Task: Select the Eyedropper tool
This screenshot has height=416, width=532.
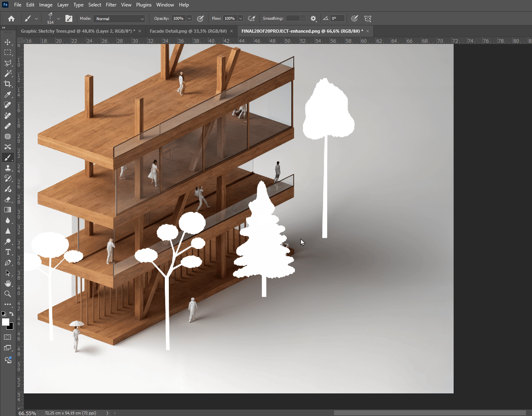Action: click(x=8, y=94)
